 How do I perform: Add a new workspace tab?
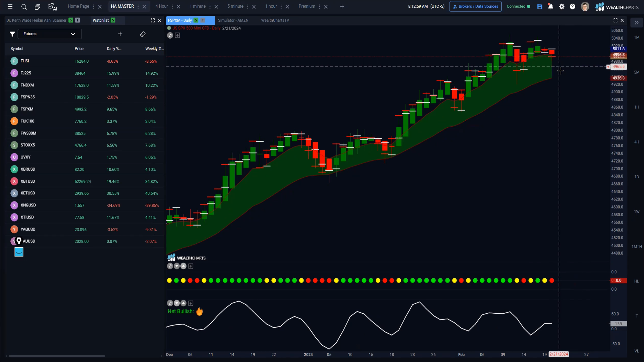(x=342, y=6)
